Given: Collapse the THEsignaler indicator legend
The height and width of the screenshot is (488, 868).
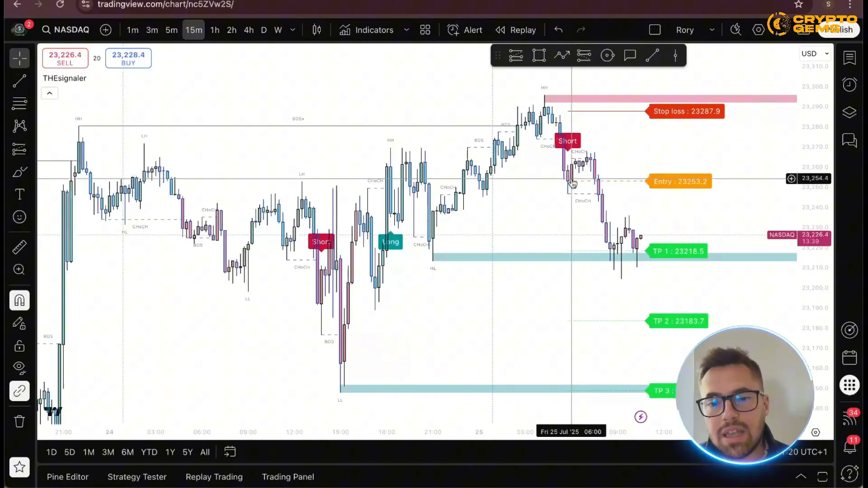Looking at the screenshot, I should pyautogui.click(x=50, y=93).
